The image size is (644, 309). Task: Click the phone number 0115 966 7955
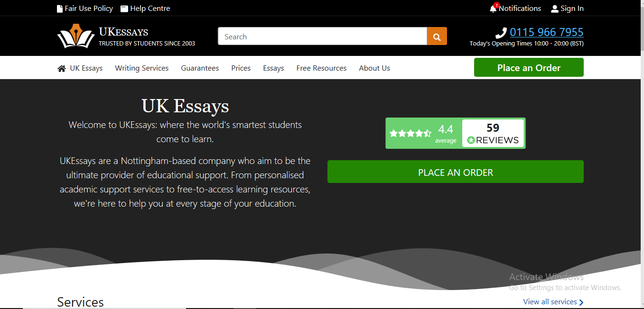547,32
